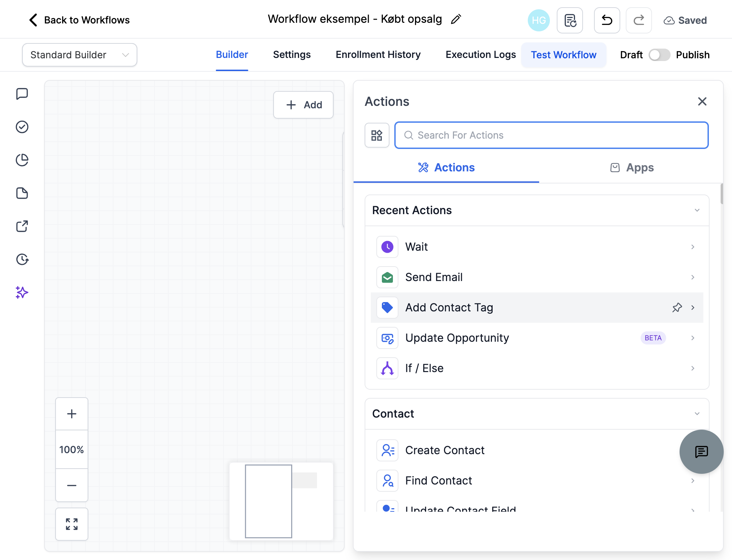Collapse the Contact section
The height and width of the screenshot is (560, 732).
(x=697, y=414)
